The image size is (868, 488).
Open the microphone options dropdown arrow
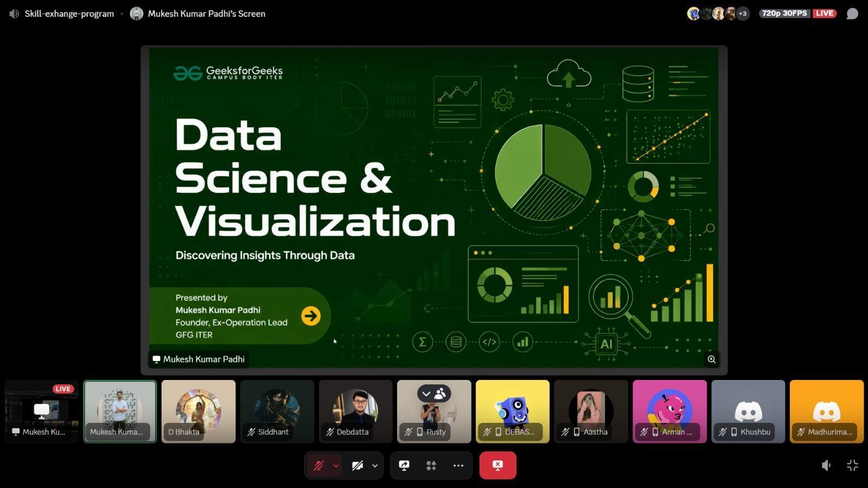[x=336, y=466]
